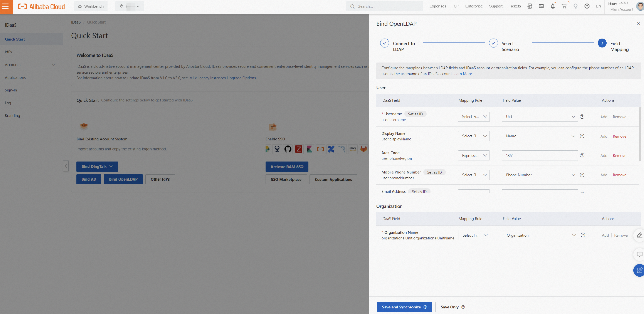The image size is (644, 314).
Task: Click the floating edit pencil icon
Action: click(x=639, y=235)
